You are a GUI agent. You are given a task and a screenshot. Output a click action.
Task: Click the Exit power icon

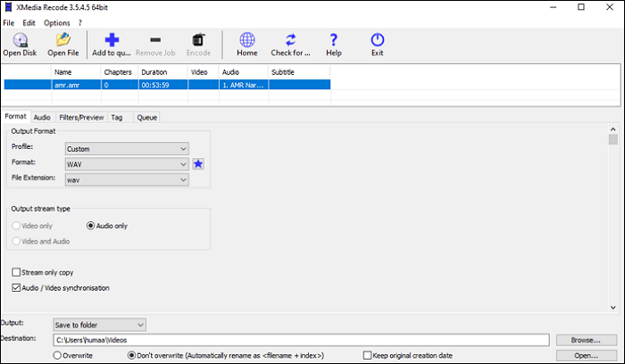tap(377, 40)
